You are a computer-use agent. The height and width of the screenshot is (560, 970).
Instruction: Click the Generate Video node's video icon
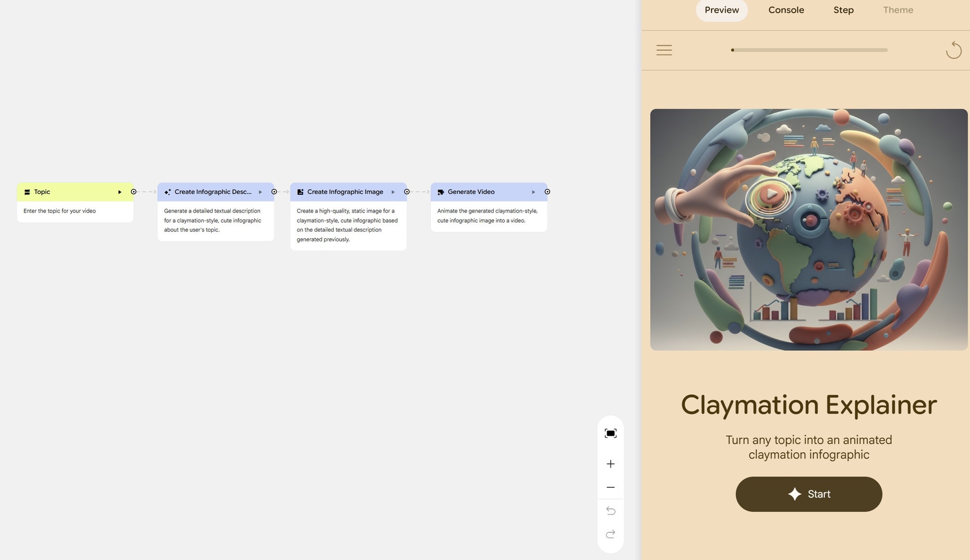441,192
